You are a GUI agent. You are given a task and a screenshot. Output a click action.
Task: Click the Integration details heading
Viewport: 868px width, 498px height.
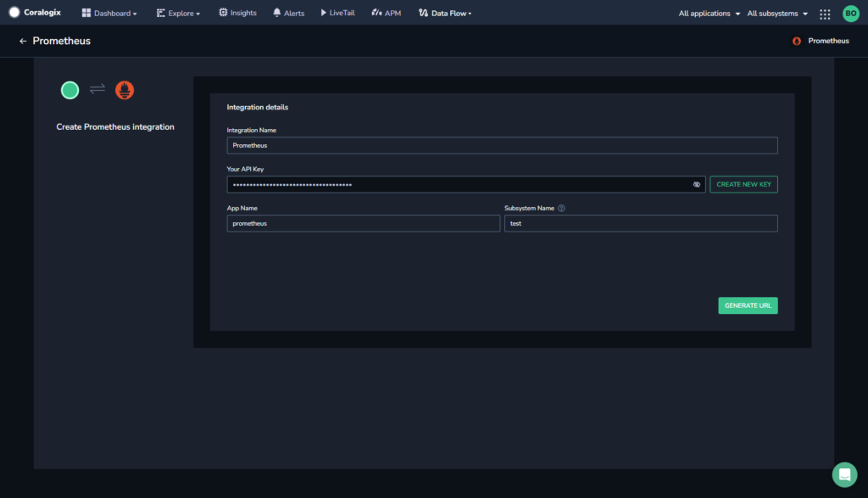pos(258,108)
